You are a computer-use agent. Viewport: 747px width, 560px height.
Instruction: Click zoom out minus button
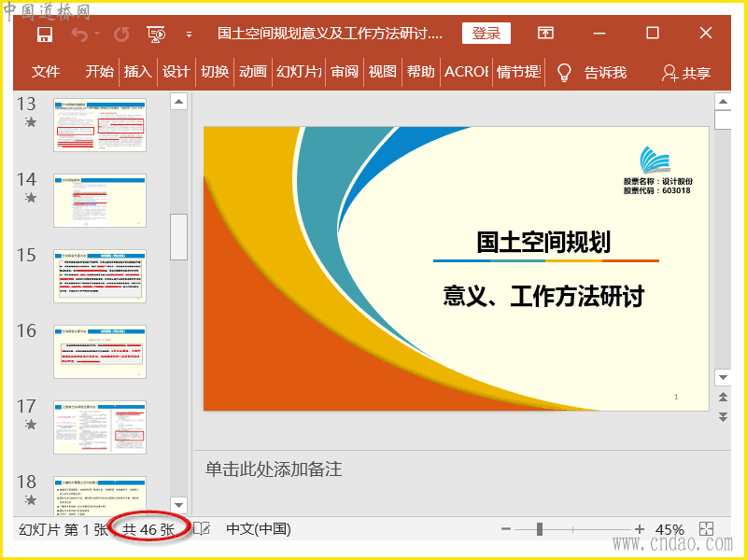(x=506, y=529)
